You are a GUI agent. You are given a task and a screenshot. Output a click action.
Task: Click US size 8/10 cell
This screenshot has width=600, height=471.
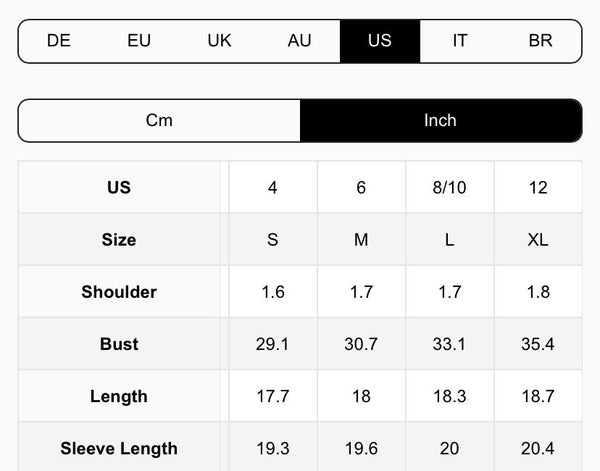click(450, 188)
